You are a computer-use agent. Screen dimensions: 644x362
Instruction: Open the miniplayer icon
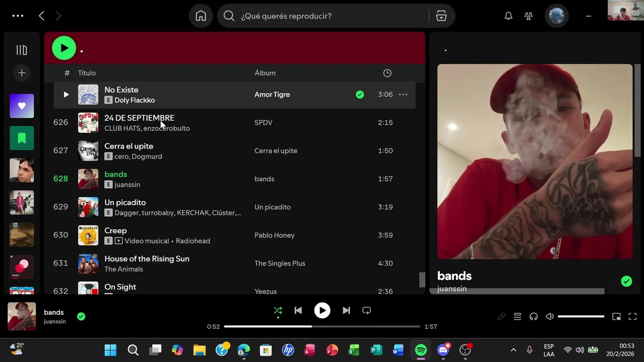616,316
